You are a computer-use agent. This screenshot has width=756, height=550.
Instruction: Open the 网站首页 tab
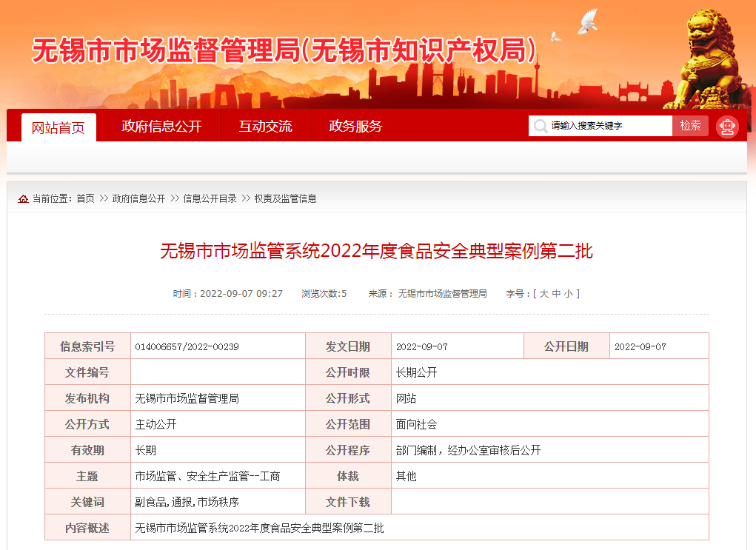tap(58, 128)
